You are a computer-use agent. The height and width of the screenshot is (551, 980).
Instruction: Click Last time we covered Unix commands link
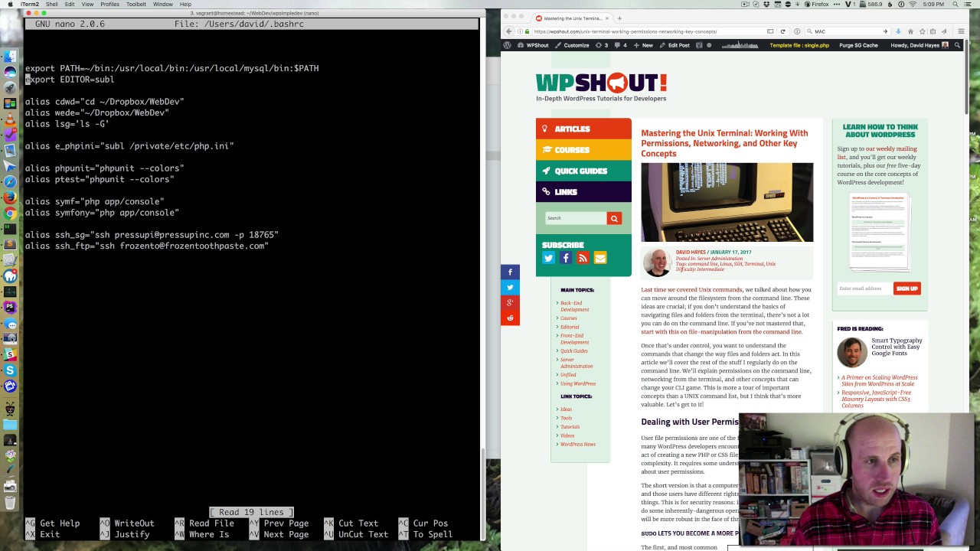pos(691,290)
